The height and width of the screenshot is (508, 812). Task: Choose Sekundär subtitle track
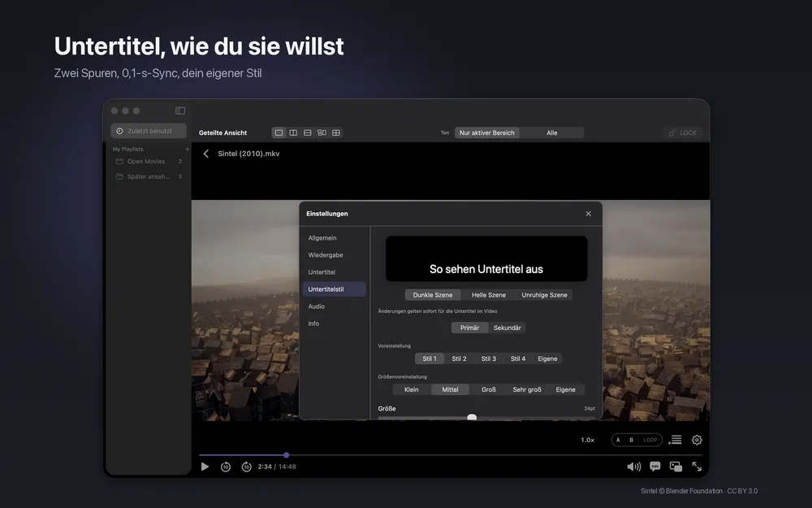(x=507, y=328)
